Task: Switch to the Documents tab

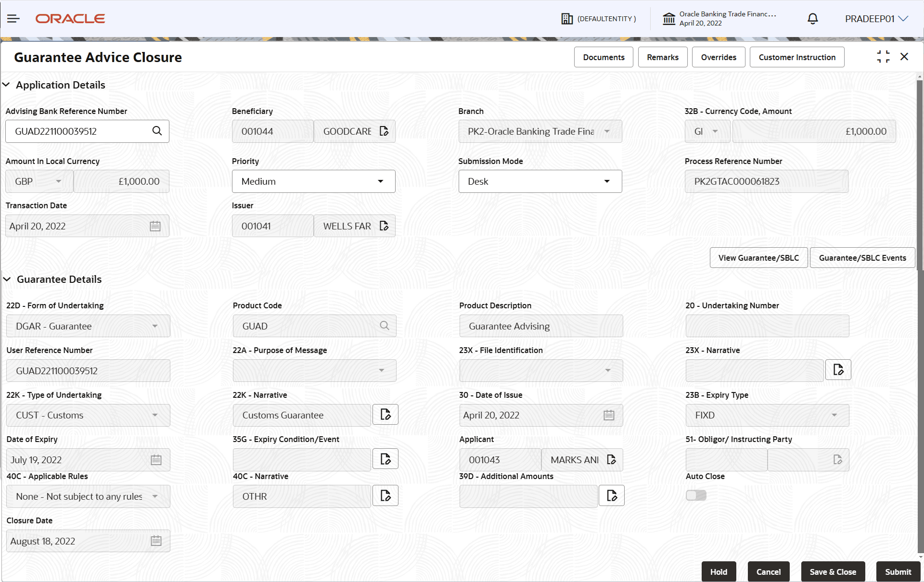Action: click(x=603, y=57)
